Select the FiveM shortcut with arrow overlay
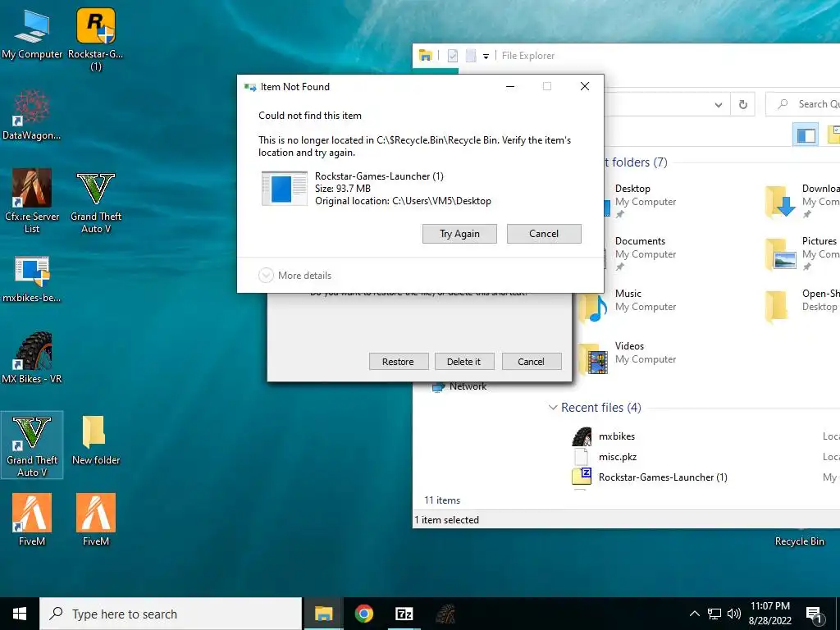The image size is (840, 630). (x=32, y=519)
